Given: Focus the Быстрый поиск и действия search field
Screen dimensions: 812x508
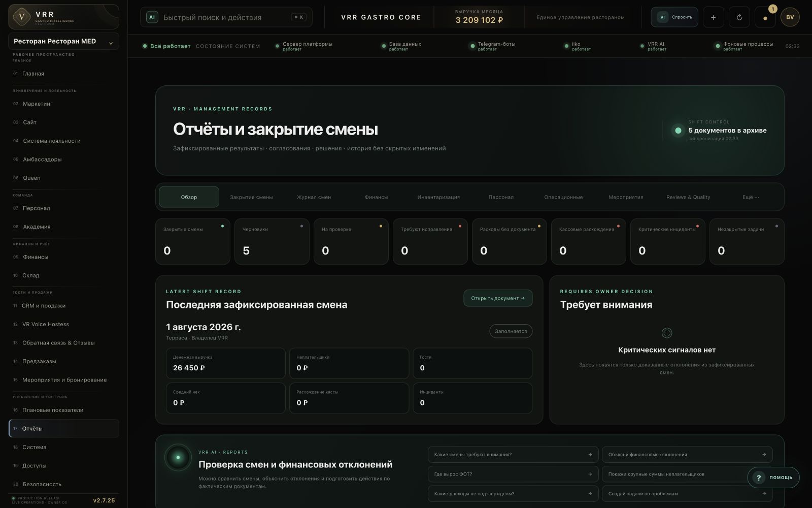Looking at the screenshot, I should coord(226,17).
